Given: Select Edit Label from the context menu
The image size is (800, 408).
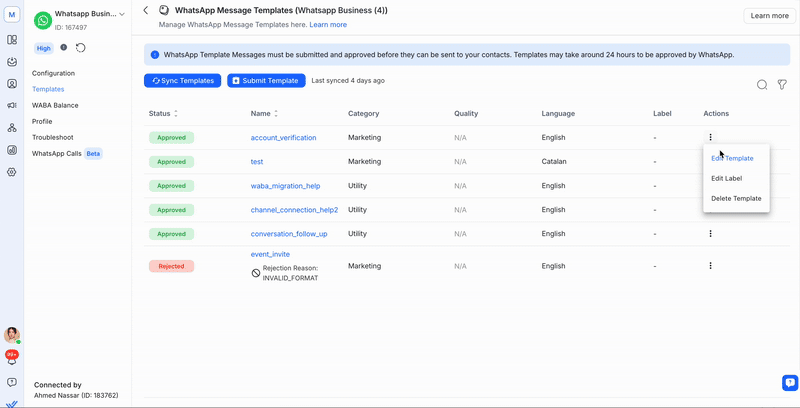Looking at the screenshot, I should pos(726,178).
